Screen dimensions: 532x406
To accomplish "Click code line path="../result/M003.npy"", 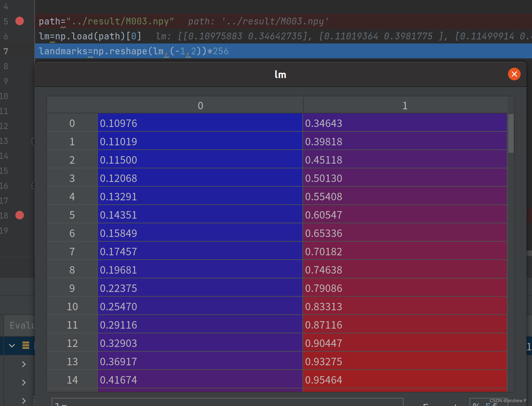I will click(x=106, y=21).
